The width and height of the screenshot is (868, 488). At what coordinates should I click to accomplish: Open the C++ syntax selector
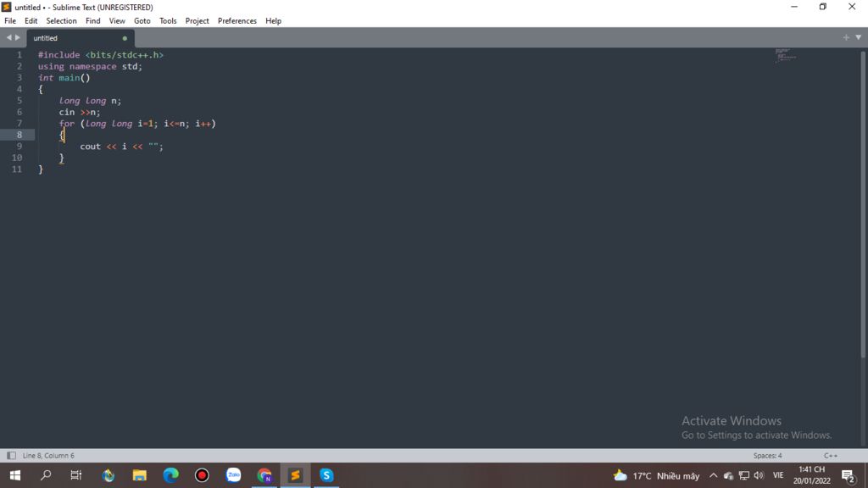click(x=831, y=455)
